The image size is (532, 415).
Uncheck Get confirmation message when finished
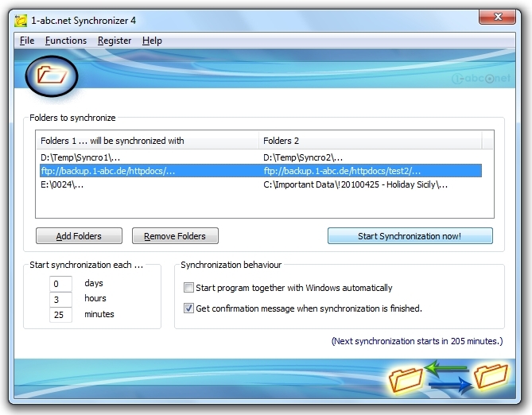click(189, 308)
